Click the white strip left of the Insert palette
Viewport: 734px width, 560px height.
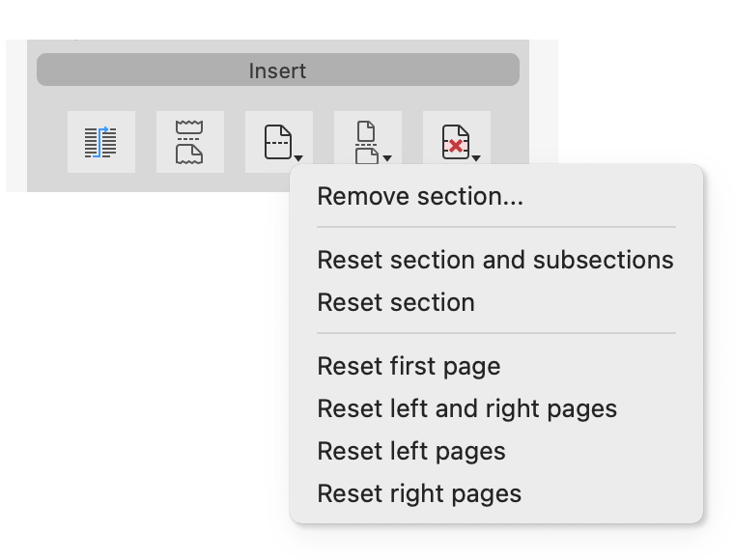click(x=15, y=116)
